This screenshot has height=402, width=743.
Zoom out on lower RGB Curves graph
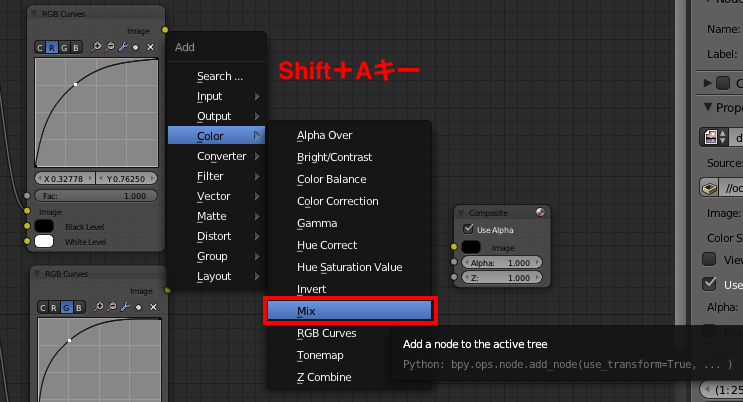(112, 307)
